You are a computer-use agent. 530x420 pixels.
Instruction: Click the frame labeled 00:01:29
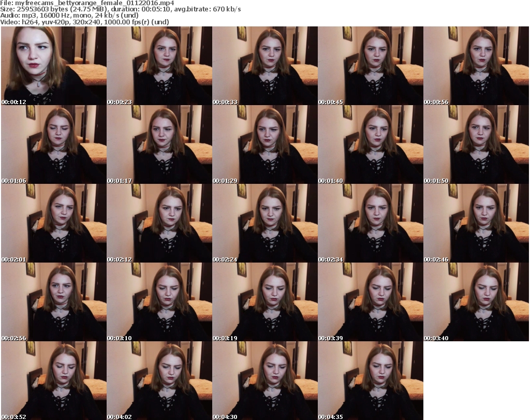[264, 144]
